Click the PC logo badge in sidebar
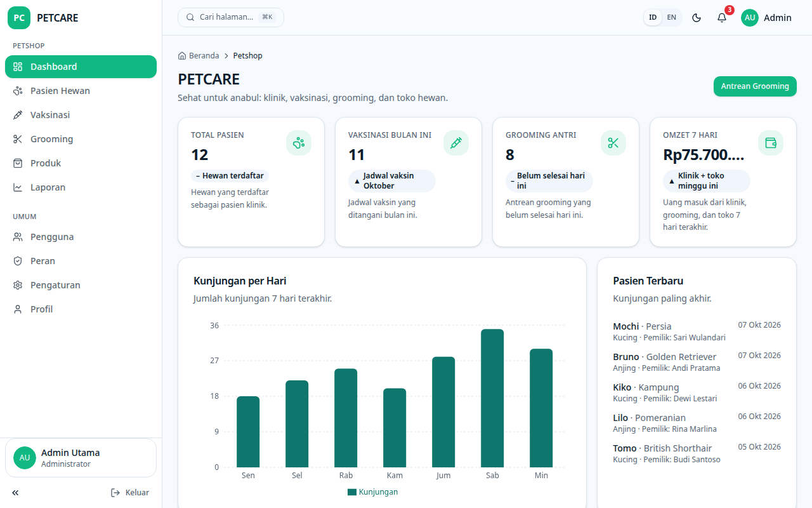Viewport: 812px width, 508px height. click(19, 18)
